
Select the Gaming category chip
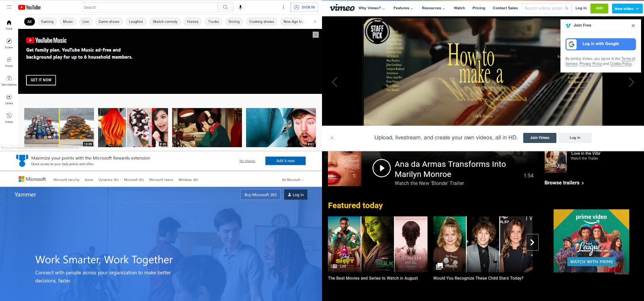47,22
